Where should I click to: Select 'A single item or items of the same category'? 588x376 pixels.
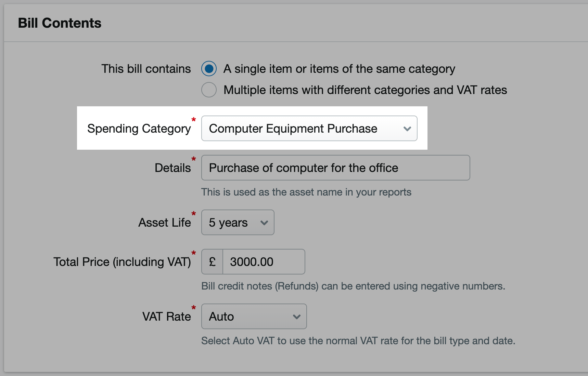(x=209, y=68)
